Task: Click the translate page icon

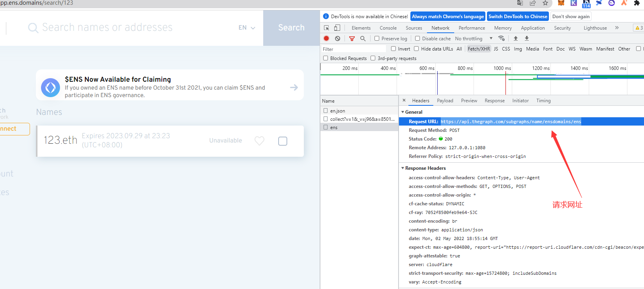Action: pyautogui.click(x=520, y=3)
